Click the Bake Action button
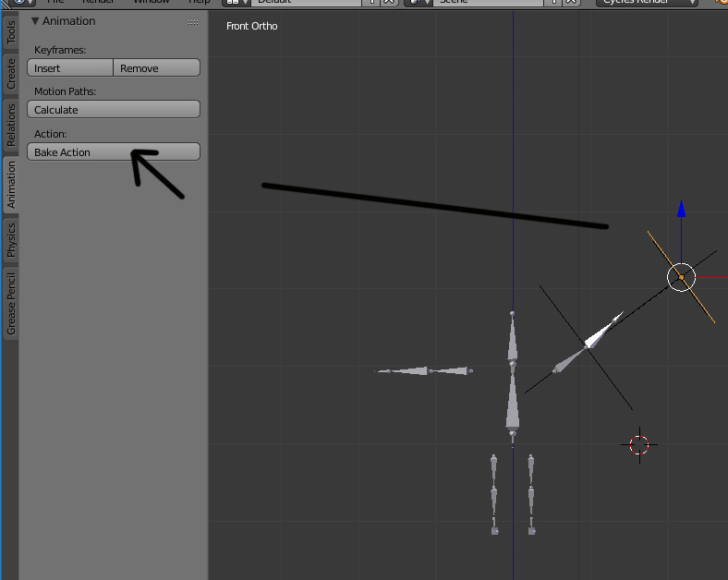Viewport: 728px width, 580px height. (x=114, y=151)
